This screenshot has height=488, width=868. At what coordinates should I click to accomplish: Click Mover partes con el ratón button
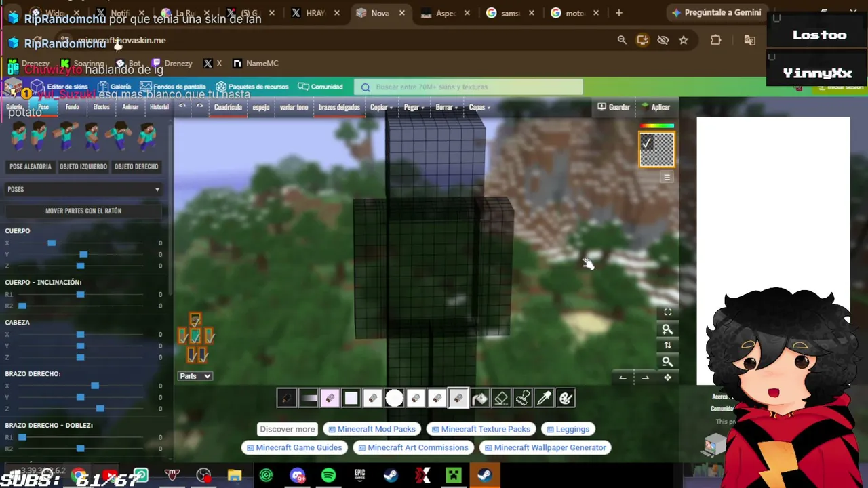pos(83,211)
